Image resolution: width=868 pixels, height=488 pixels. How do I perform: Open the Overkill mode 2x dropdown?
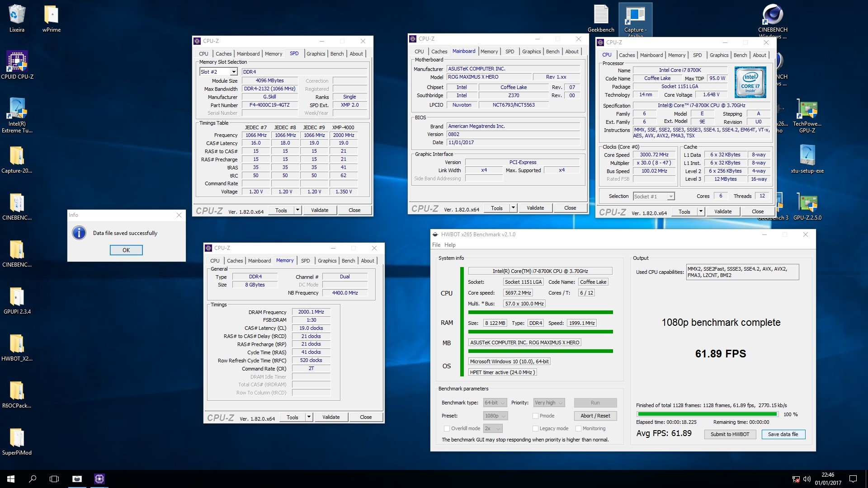click(x=493, y=428)
